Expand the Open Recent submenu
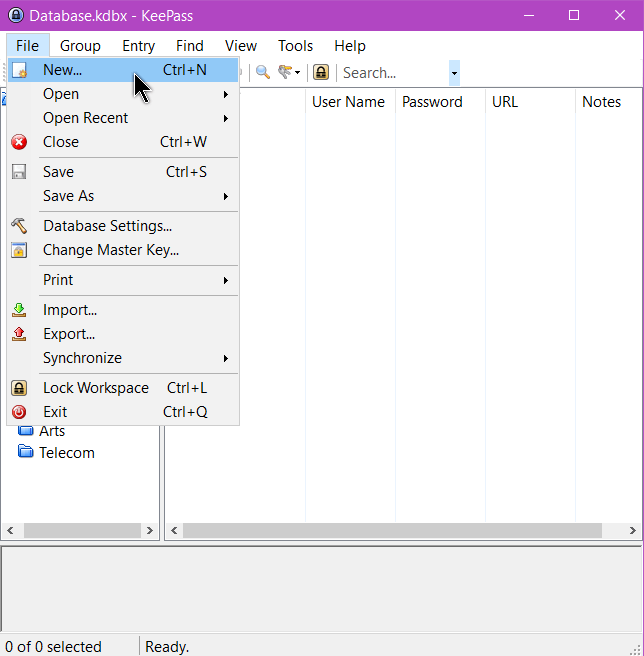Screen dimensions: 644x656 tap(123, 118)
